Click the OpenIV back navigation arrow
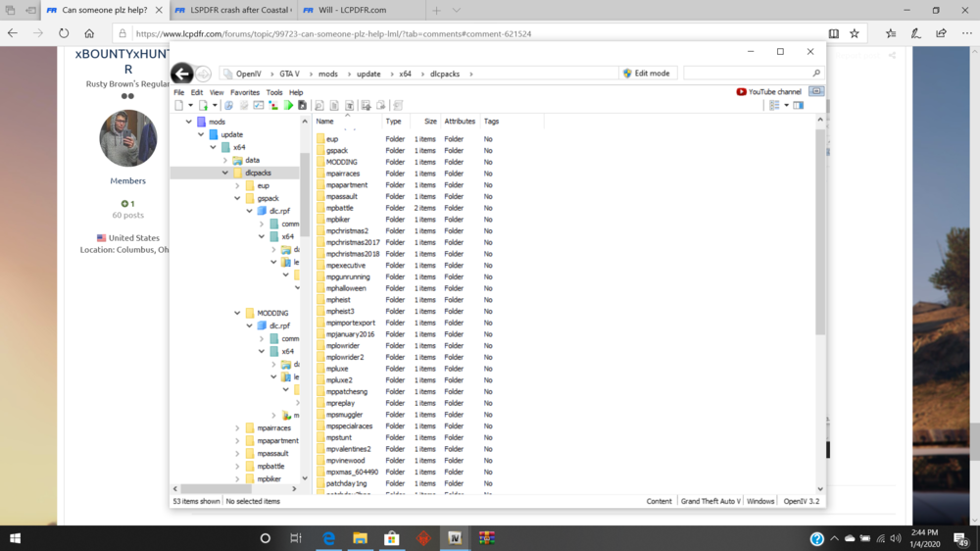The height and width of the screenshot is (551, 980). (182, 74)
